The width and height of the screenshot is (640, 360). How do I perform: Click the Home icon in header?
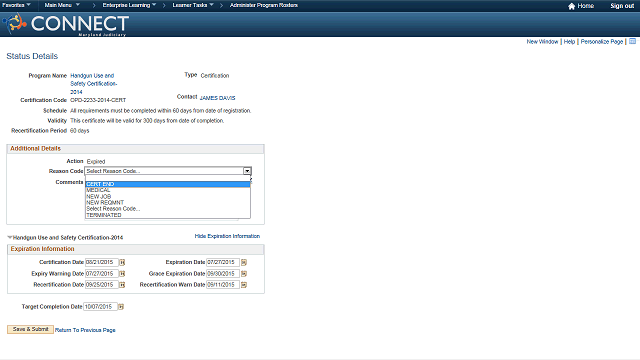pyautogui.click(x=571, y=6)
